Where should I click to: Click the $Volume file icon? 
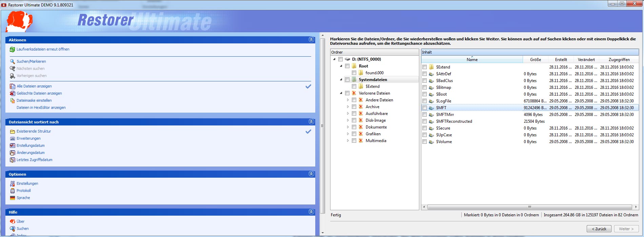pyautogui.click(x=431, y=142)
